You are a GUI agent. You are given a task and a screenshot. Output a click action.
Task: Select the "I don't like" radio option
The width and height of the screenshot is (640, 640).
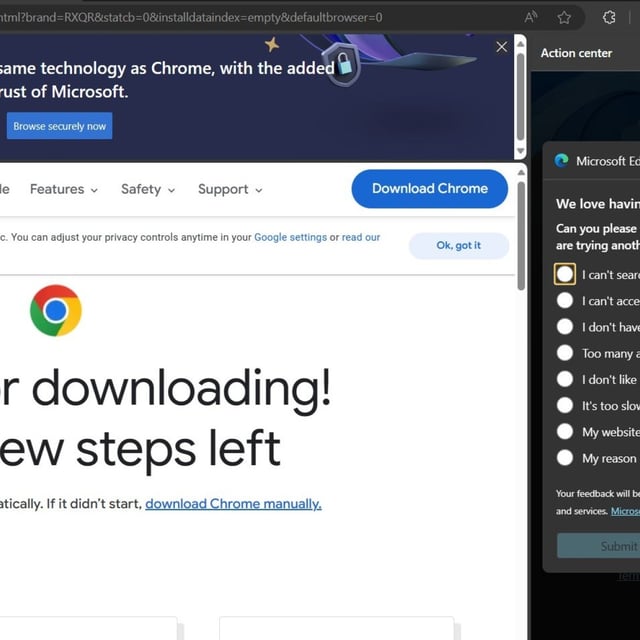point(565,379)
